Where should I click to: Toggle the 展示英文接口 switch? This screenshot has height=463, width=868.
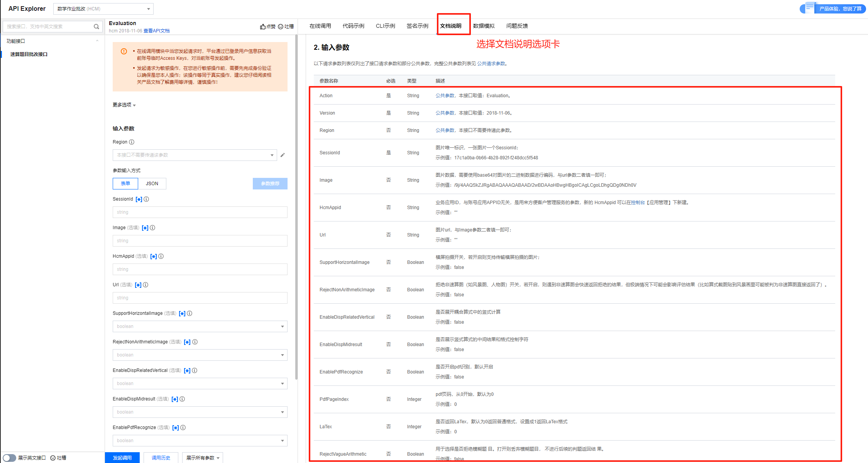(10, 458)
